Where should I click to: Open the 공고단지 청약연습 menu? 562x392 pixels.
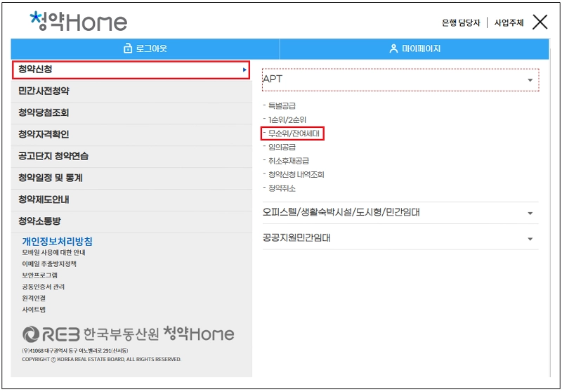click(131, 156)
